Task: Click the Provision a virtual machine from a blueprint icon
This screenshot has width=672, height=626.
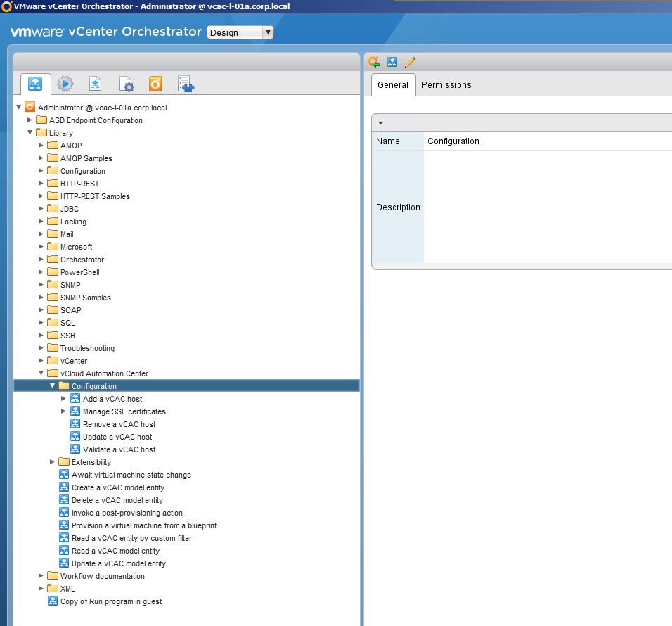Action: pyautogui.click(x=64, y=525)
